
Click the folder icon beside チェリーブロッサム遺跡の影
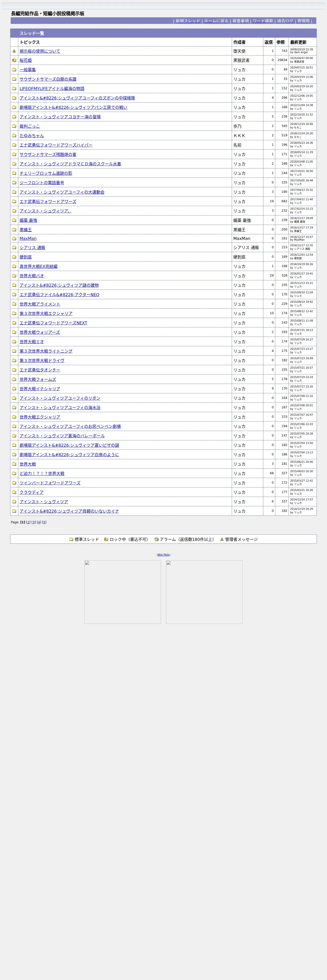coord(14,173)
